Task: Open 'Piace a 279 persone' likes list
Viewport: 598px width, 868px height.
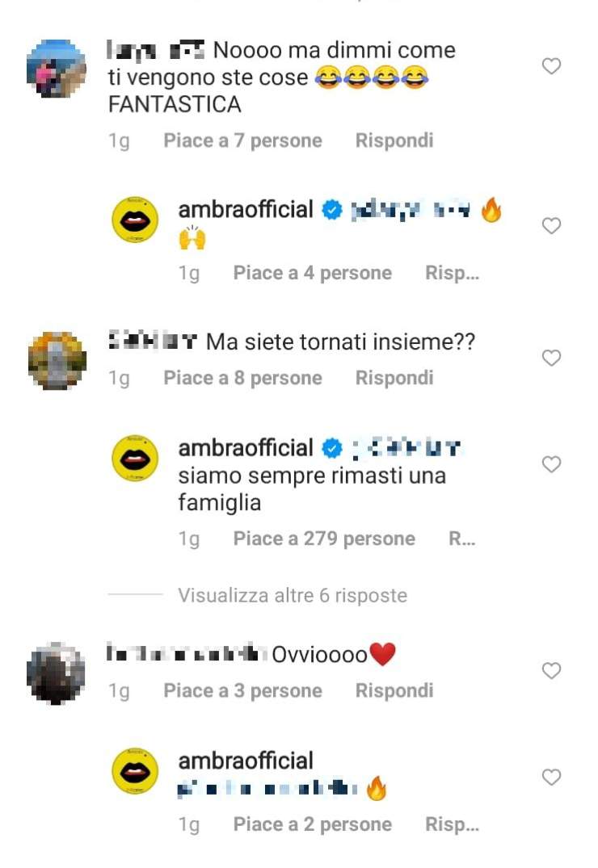Action: pyautogui.click(x=324, y=539)
